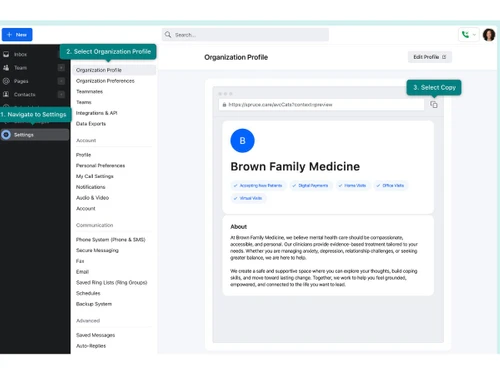Click the green phone call icon
Screen dimensions: 500x375
465,34
